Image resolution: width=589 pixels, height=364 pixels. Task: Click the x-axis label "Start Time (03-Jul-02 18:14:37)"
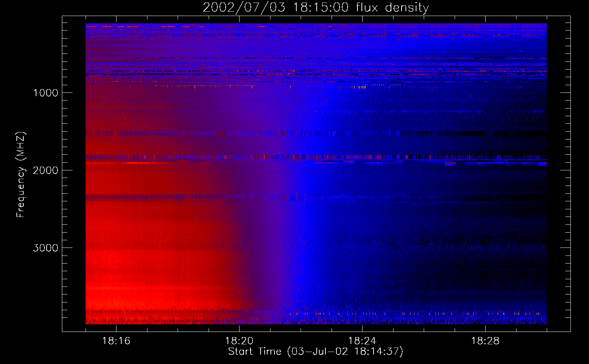316,352
